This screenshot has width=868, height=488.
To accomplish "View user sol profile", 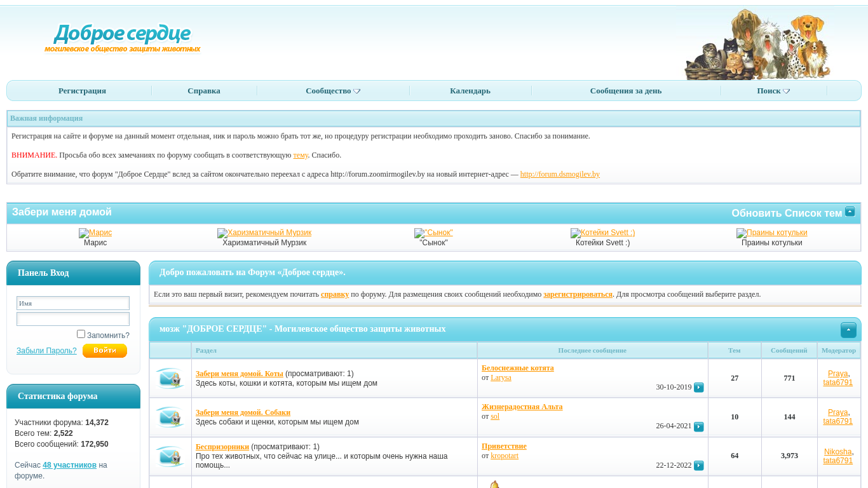I will click(495, 416).
